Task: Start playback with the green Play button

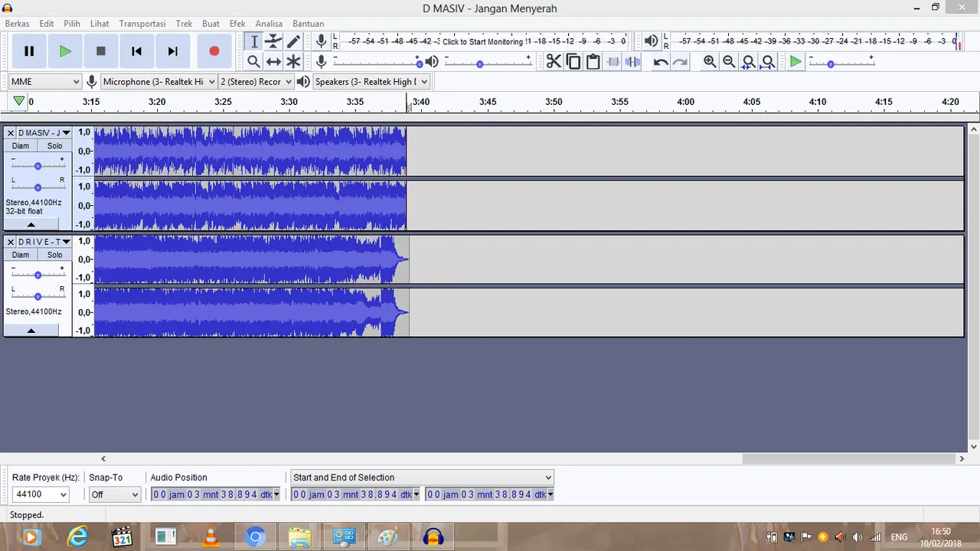Action: [65, 51]
